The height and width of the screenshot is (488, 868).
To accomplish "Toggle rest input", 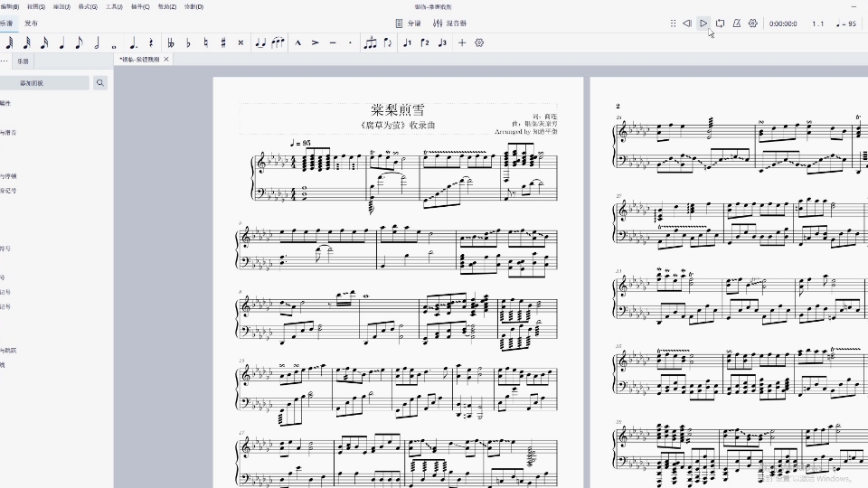I will (x=151, y=42).
